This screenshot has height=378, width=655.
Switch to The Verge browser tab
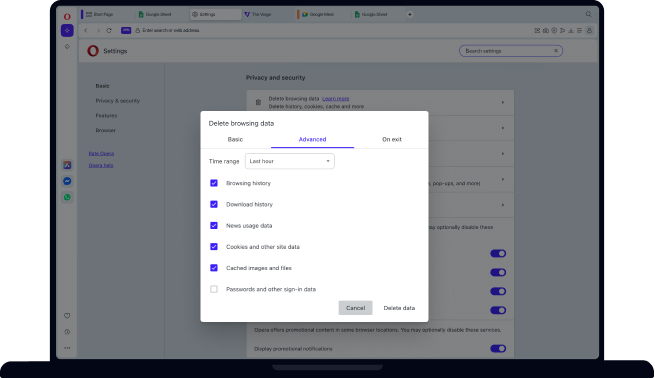pos(269,14)
